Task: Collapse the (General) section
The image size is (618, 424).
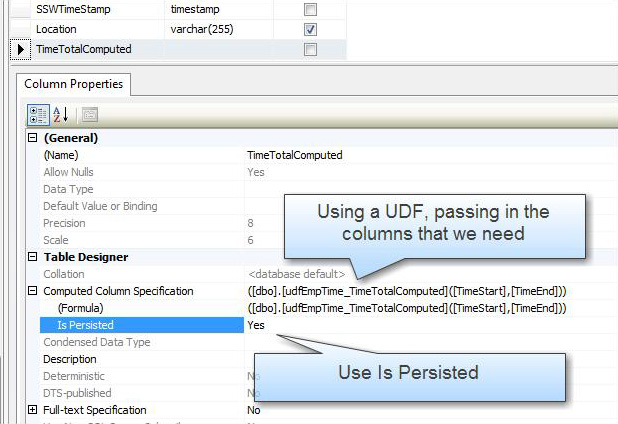Action: coord(32,138)
